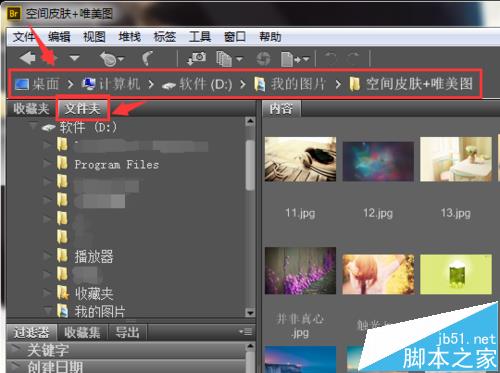Expand the chevron after 桌面 in path bar
This screenshot has width=500, height=373.
(x=70, y=84)
